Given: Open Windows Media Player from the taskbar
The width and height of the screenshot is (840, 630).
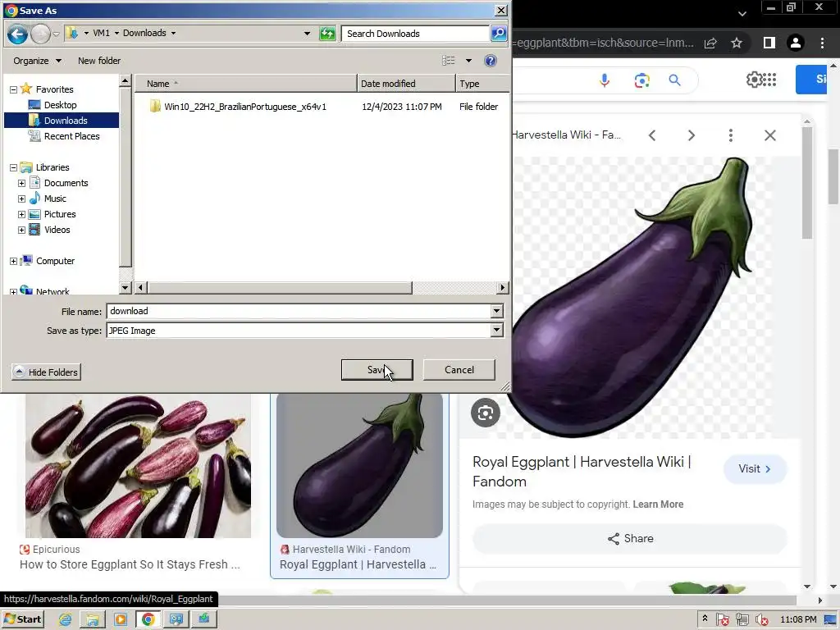Looking at the screenshot, I should click(121, 619).
